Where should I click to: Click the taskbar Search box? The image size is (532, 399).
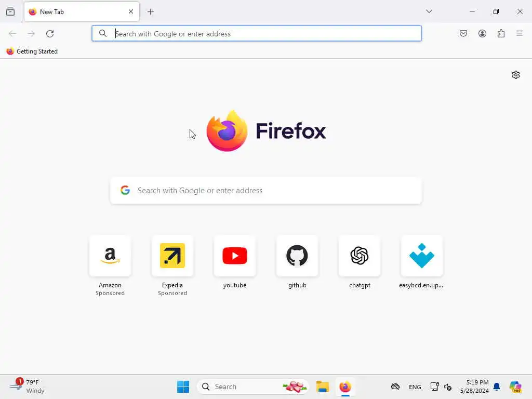click(253, 387)
